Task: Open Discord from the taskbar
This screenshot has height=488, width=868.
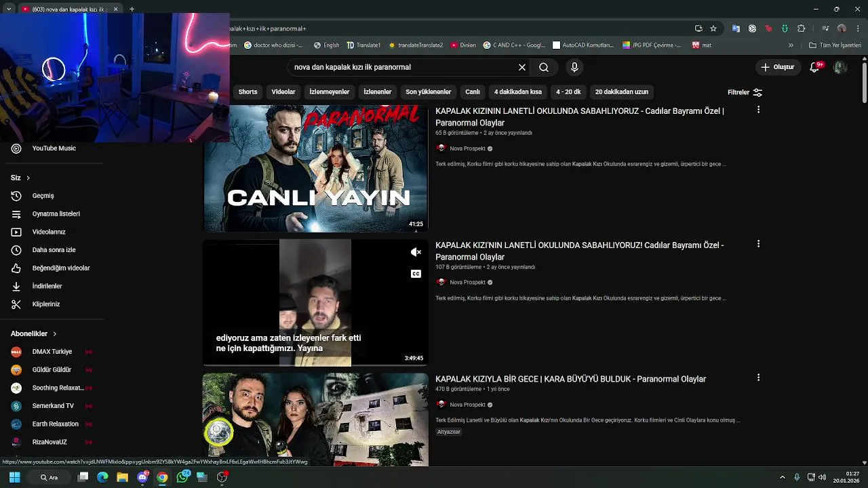Action: (142, 477)
